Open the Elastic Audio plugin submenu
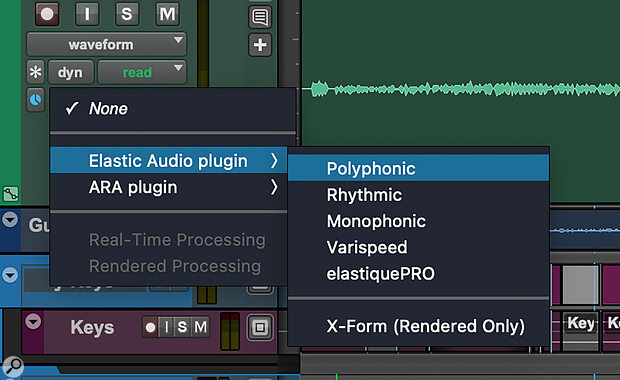 point(169,161)
